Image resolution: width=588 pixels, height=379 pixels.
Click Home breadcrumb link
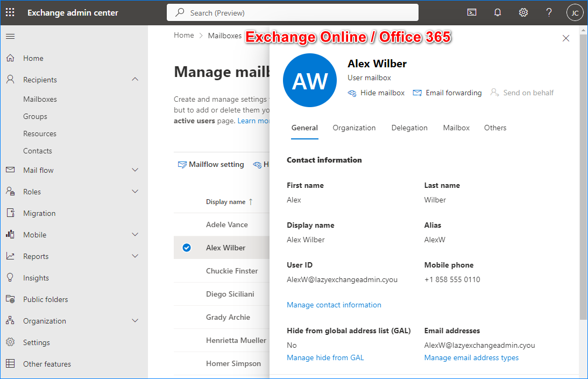184,36
